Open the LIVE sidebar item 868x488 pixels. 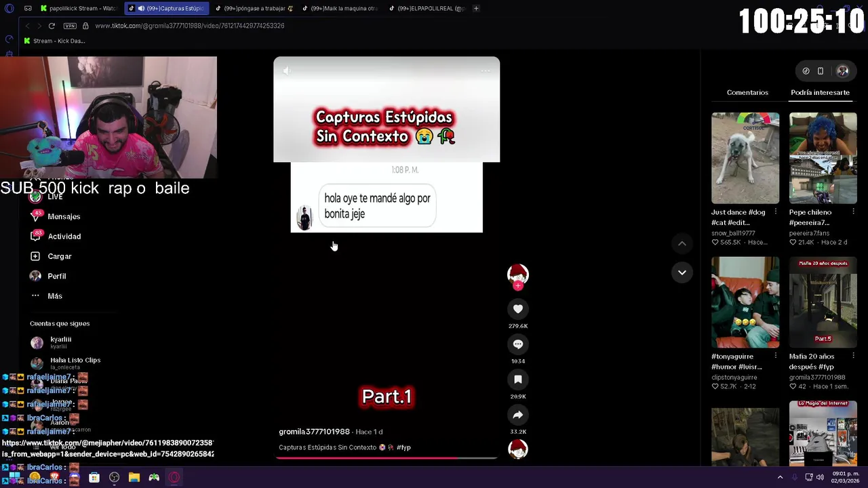pyautogui.click(x=47, y=197)
